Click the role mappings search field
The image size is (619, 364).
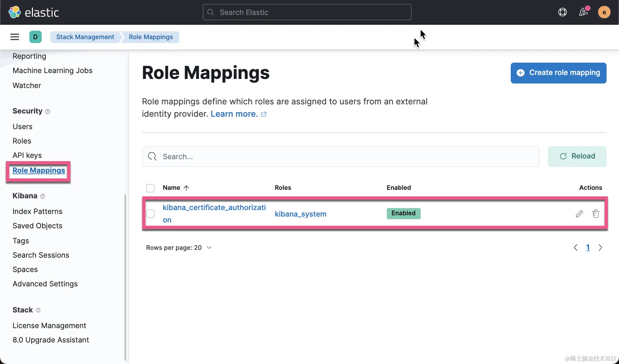pyautogui.click(x=341, y=157)
